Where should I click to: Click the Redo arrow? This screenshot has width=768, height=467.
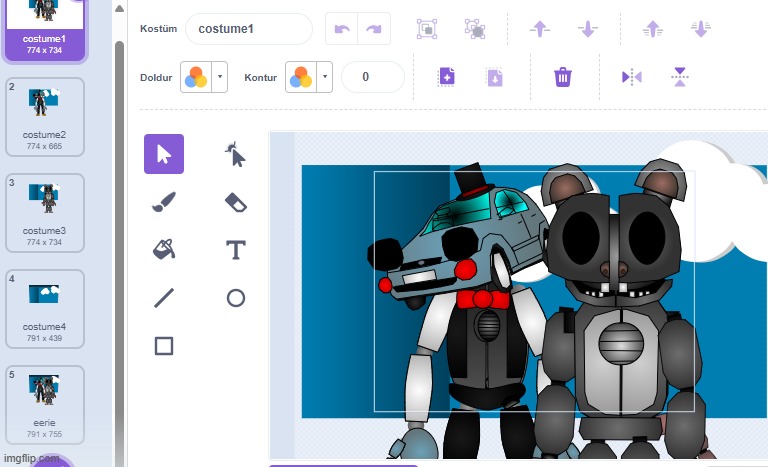click(x=374, y=29)
